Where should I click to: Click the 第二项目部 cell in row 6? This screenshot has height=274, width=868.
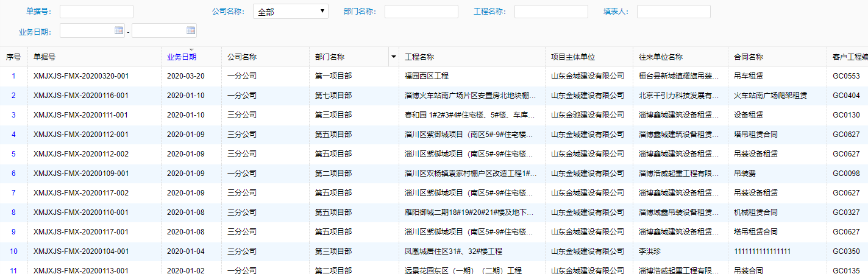point(333,174)
